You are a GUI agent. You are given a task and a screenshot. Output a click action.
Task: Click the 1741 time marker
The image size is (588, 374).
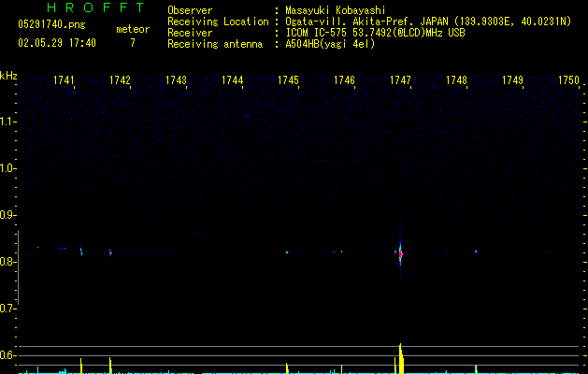[x=64, y=80]
